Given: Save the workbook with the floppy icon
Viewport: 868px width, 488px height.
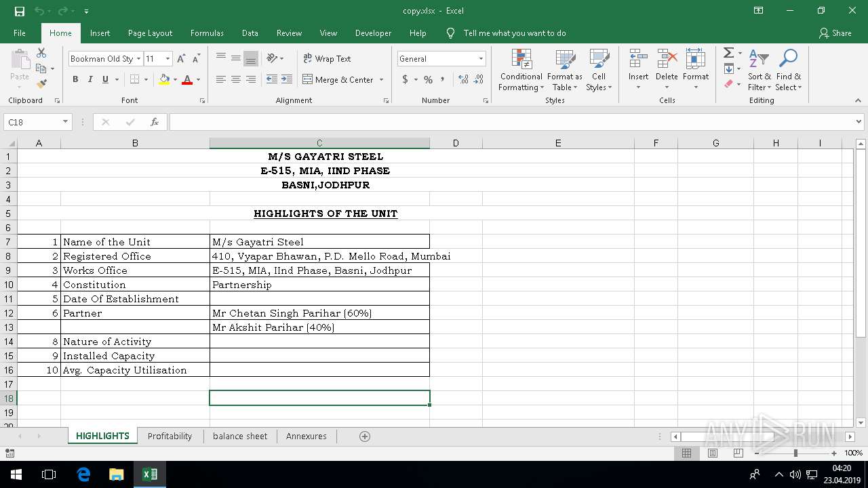Looking at the screenshot, I should click(19, 11).
